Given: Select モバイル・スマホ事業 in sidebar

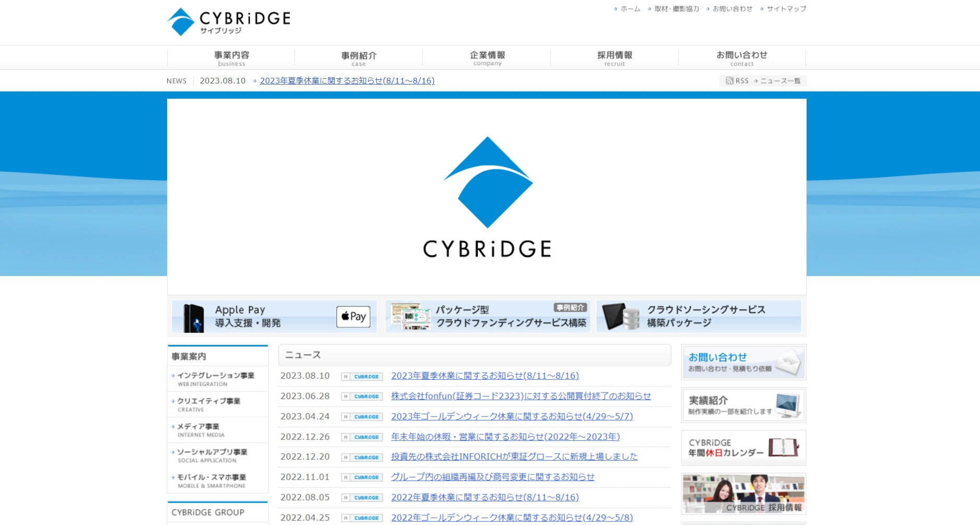Looking at the screenshot, I should [x=218, y=481].
